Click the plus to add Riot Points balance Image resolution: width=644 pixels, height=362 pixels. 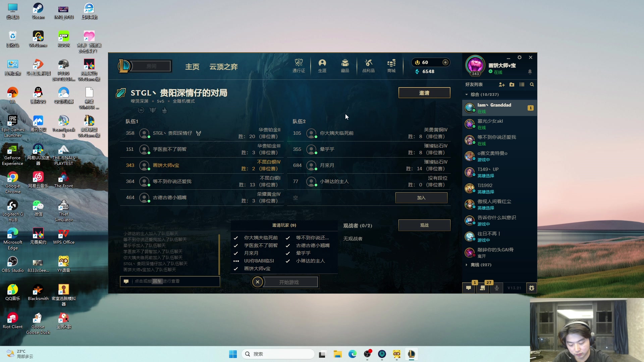(x=446, y=62)
